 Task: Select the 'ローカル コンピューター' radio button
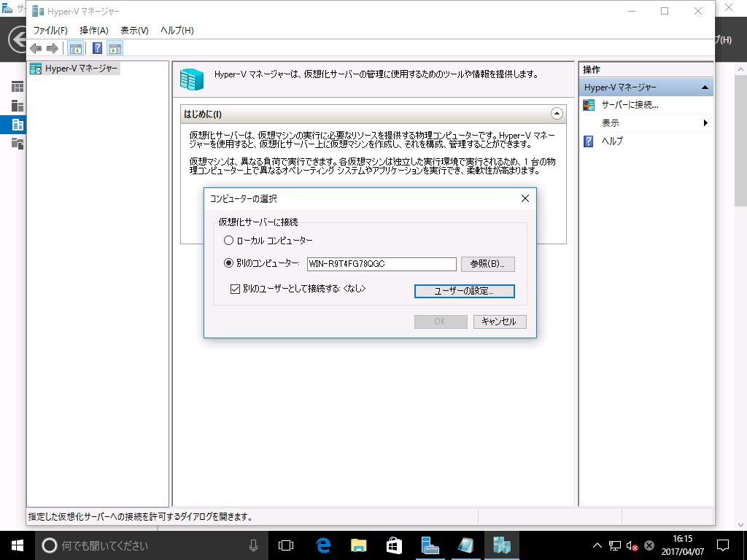coord(229,241)
